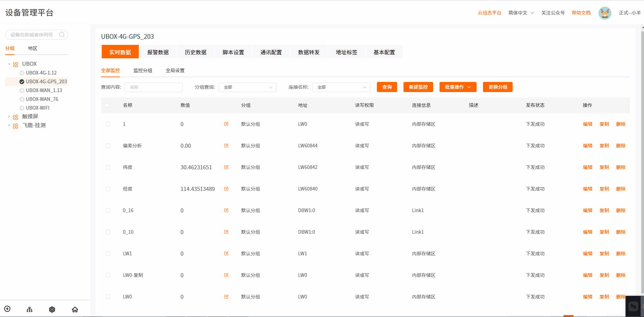
Task: Switch to 监控分组 sub-tab
Action: click(143, 70)
